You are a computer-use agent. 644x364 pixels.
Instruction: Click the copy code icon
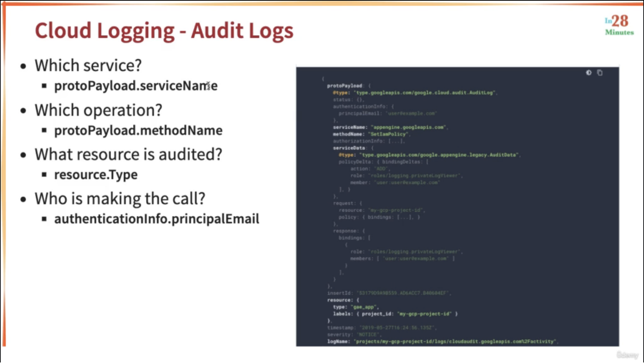pos(599,73)
